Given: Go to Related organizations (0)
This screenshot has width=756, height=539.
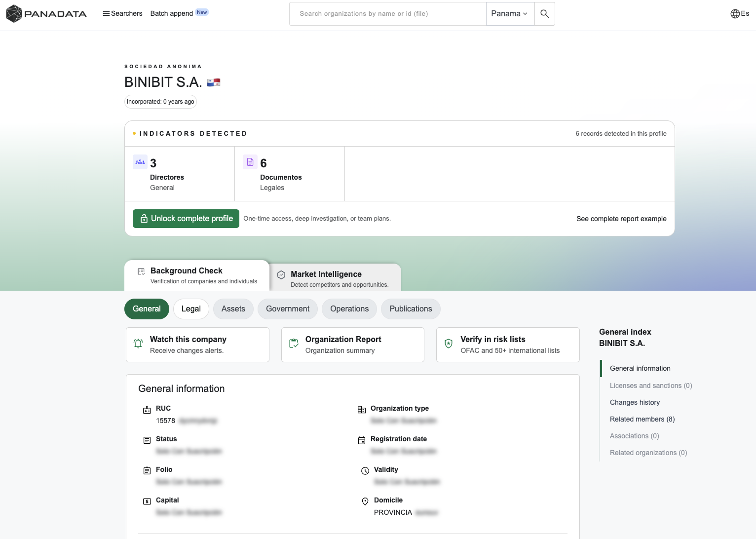Looking at the screenshot, I should point(648,453).
